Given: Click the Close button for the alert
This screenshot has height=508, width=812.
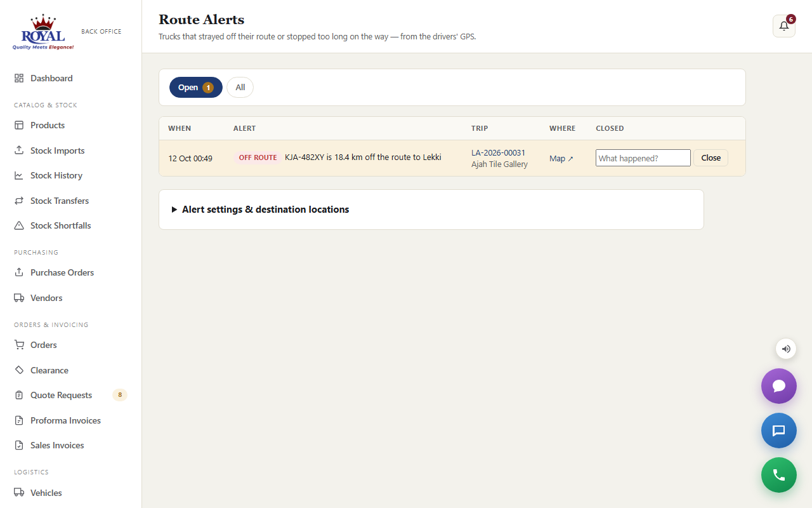Looking at the screenshot, I should [710, 158].
